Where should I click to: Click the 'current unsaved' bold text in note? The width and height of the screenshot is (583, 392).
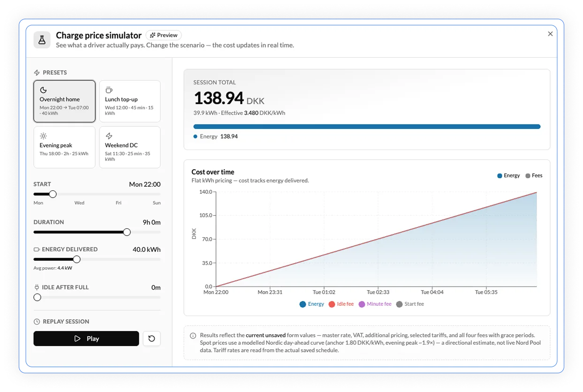pos(265,335)
